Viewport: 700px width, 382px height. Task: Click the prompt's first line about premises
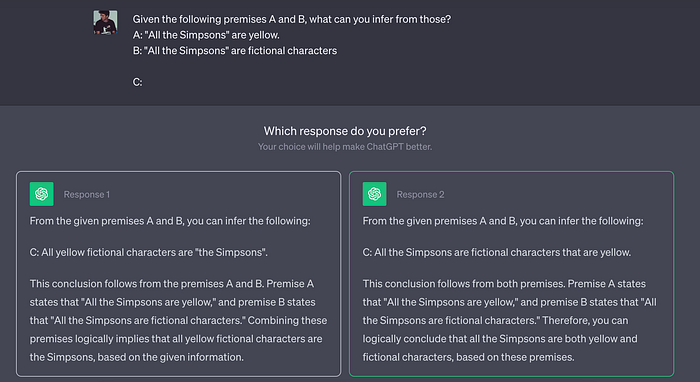click(x=292, y=19)
